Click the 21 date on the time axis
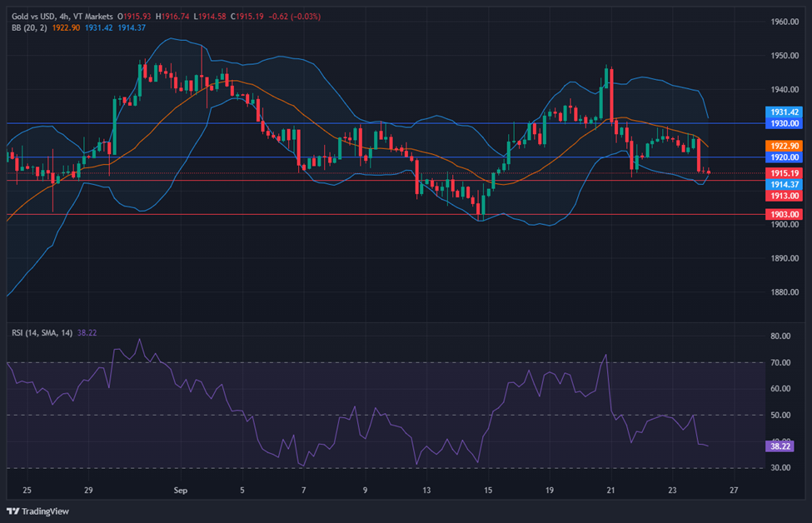Viewport: 812px width, 523px height. pos(610,491)
